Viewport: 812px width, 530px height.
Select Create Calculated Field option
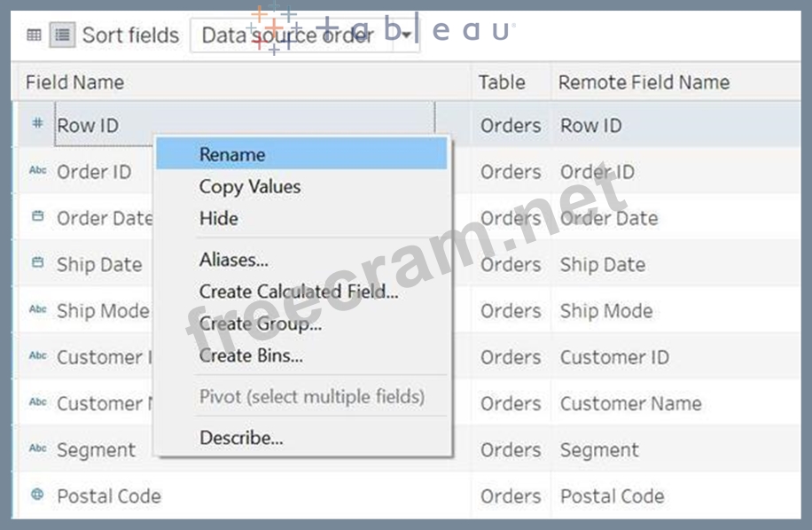pyautogui.click(x=299, y=292)
